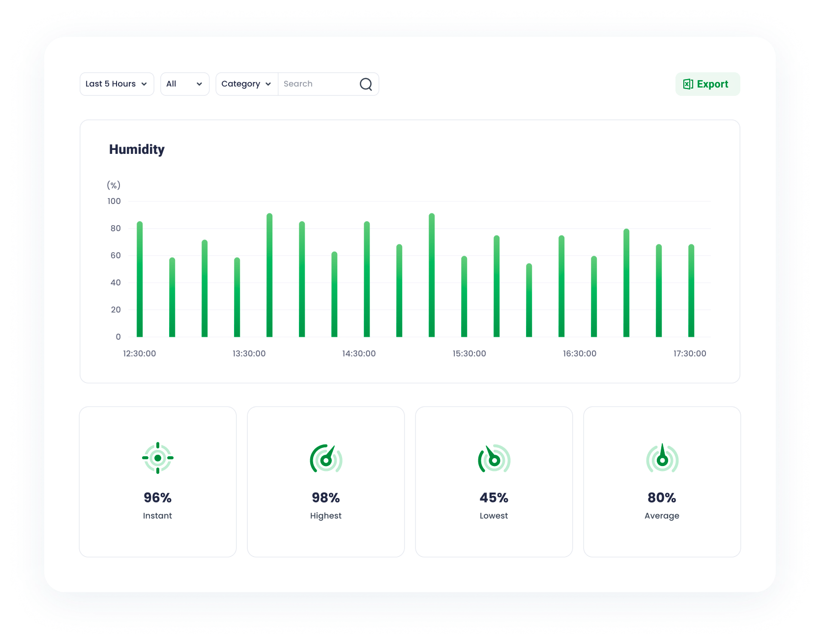Expand the All filter dropdown
Viewport: 820px width, 644px height.
[x=185, y=84]
